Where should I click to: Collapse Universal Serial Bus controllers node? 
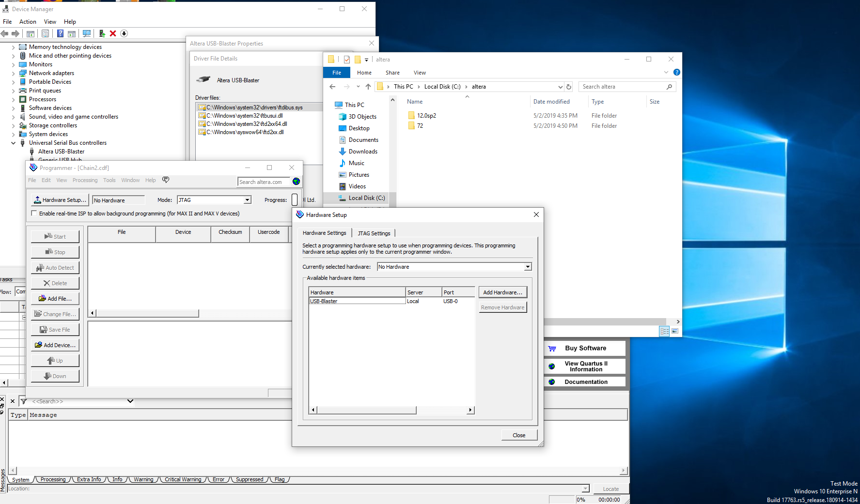tap(13, 143)
